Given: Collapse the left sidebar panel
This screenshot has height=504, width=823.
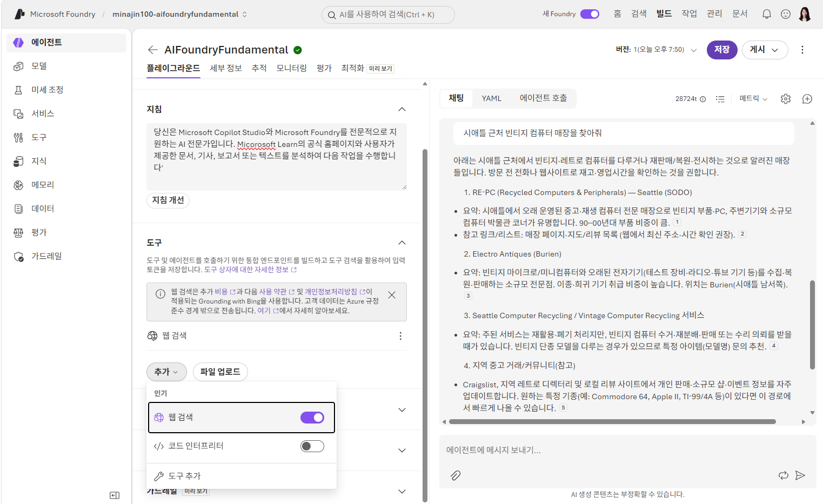Looking at the screenshot, I should 115,495.
